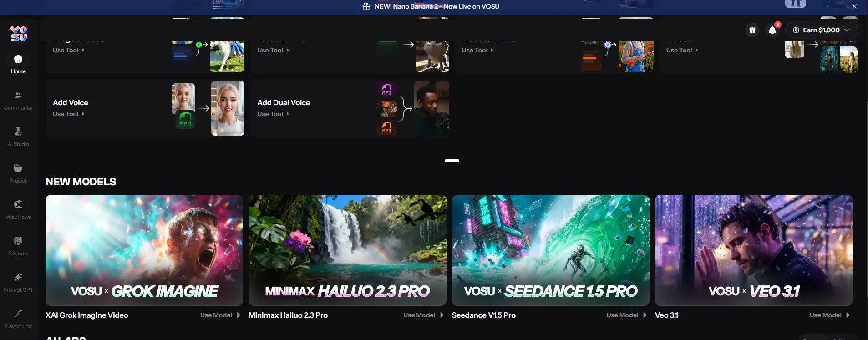Viewport: 868px width, 340px height.
Task: Click Use Tool under Add Dual Voice
Action: (273, 114)
